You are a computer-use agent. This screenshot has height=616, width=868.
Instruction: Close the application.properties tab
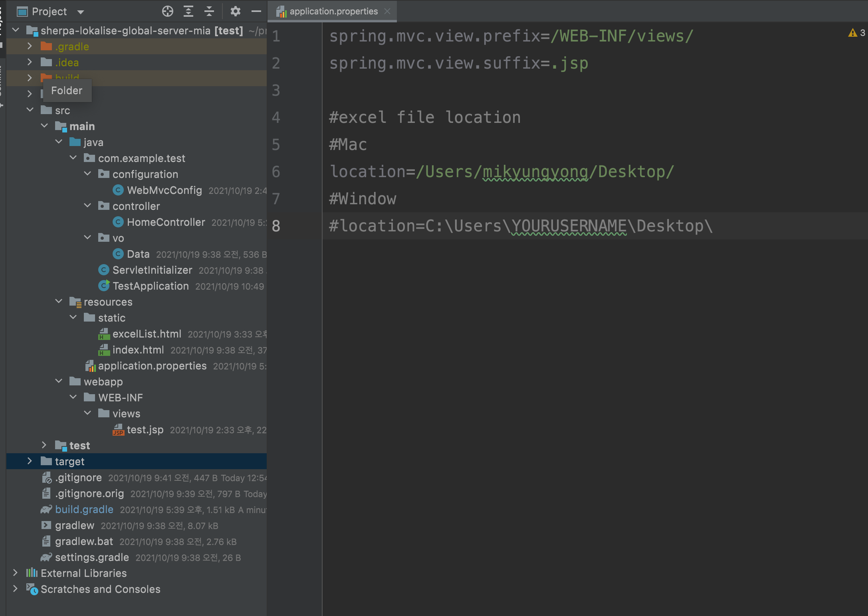click(x=387, y=11)
